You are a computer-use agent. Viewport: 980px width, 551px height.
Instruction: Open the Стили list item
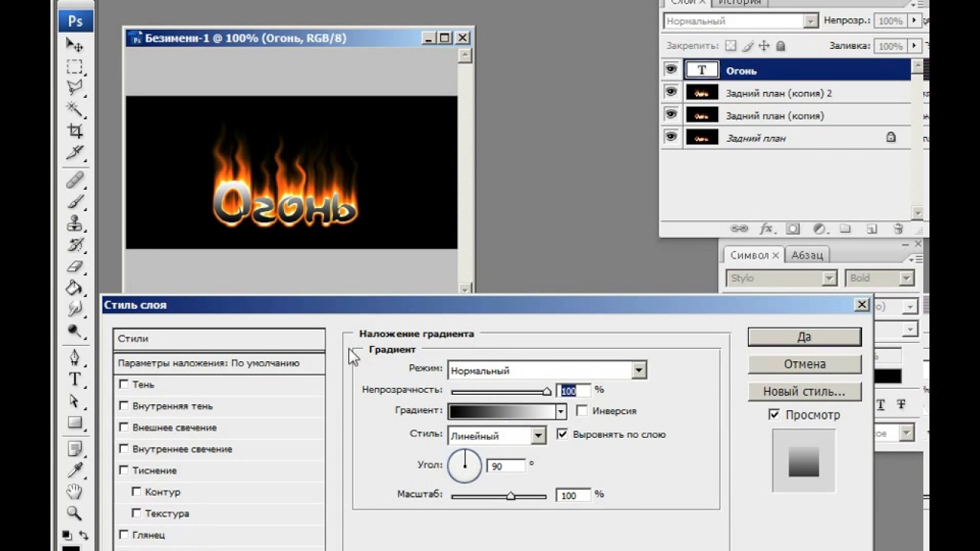[219, 338]
